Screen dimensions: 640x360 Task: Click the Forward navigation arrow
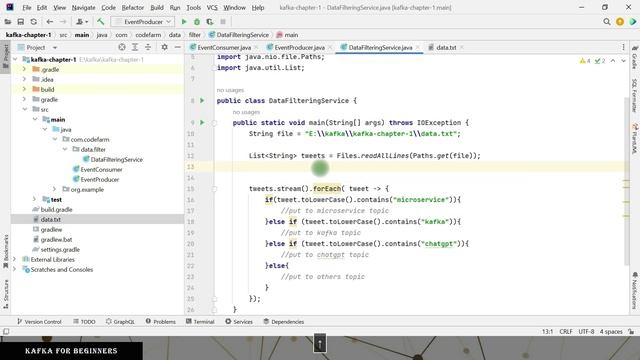[63, 22]
